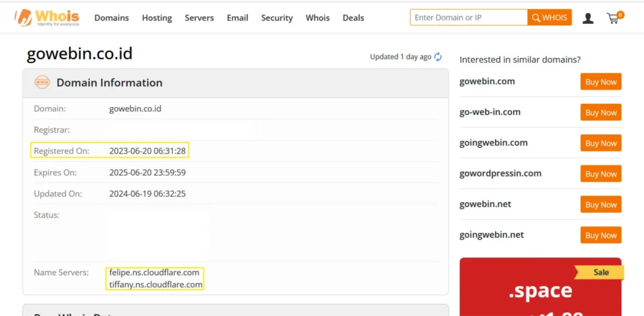This screenshot has width=644, height=316.
Task: Click the Registered On date 2023-06-20 06:31:28
Action: (147, 151)
